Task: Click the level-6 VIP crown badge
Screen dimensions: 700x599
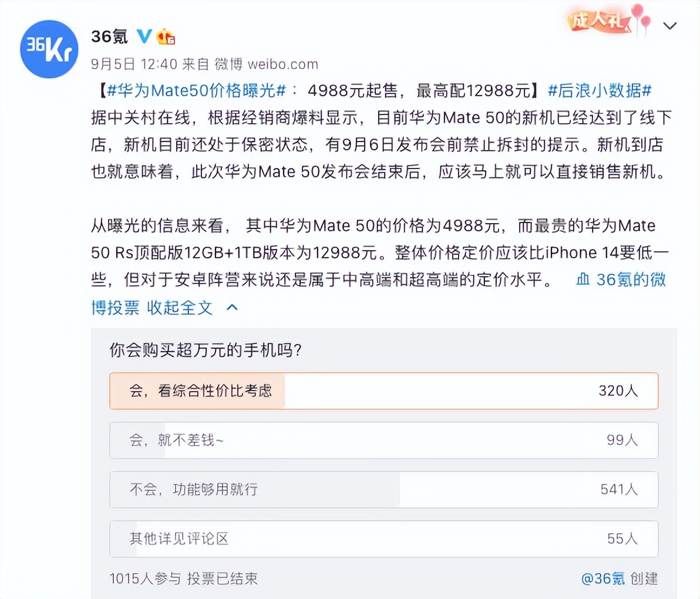Action: [x=165, y=35]
